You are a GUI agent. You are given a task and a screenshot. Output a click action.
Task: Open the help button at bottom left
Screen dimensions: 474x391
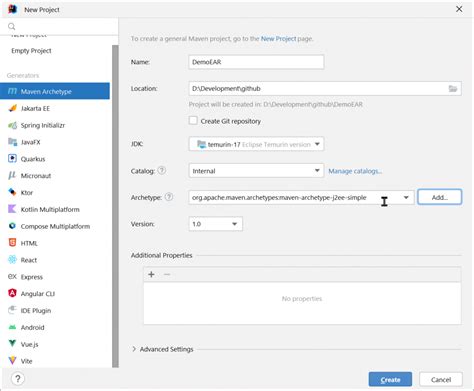coord(18,379)
